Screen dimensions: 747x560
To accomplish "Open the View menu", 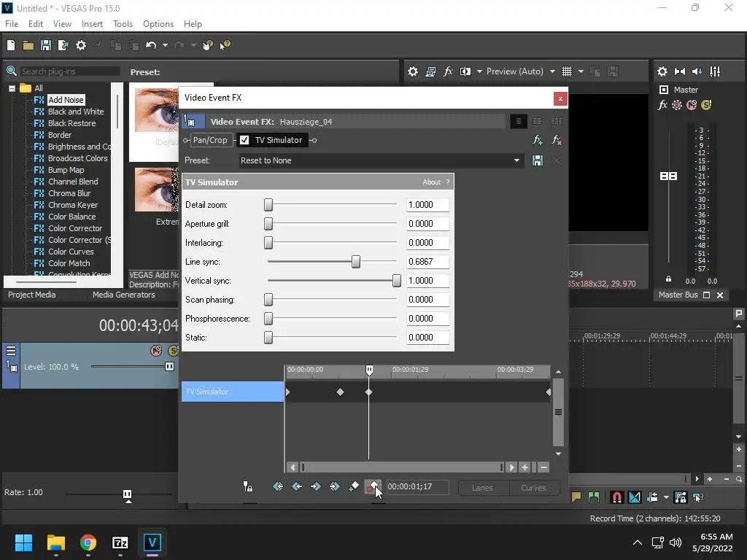I will [x=62, y=24].
